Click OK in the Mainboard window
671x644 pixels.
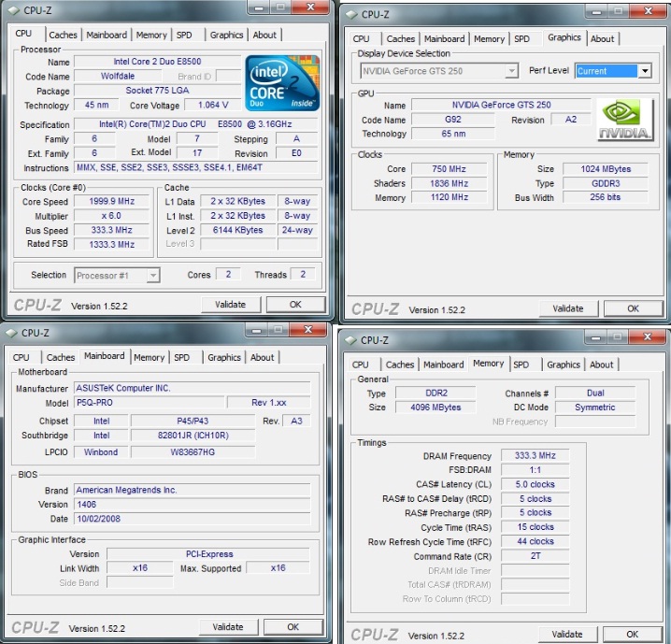[x=293, y=627]
